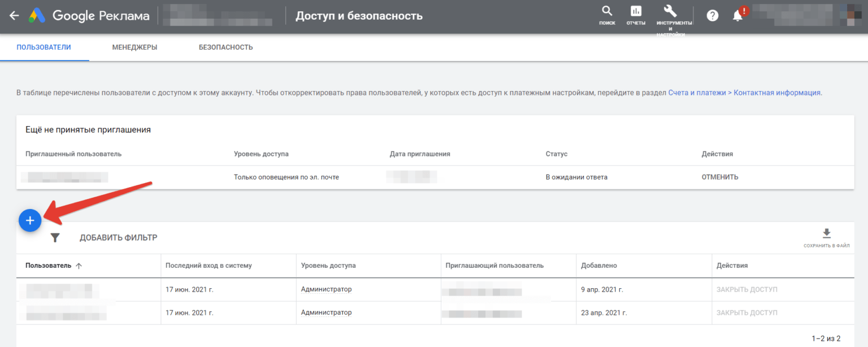Open Tools and Settings wrench icon
Image resolution: width=868 pixels, height=347 pixels.
coord(670,11)
